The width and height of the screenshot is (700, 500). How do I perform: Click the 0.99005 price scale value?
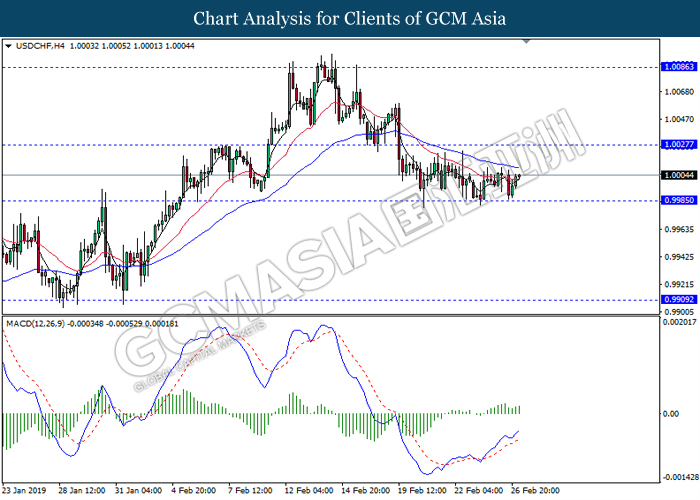pyautogui.click(x=679, y=312)
